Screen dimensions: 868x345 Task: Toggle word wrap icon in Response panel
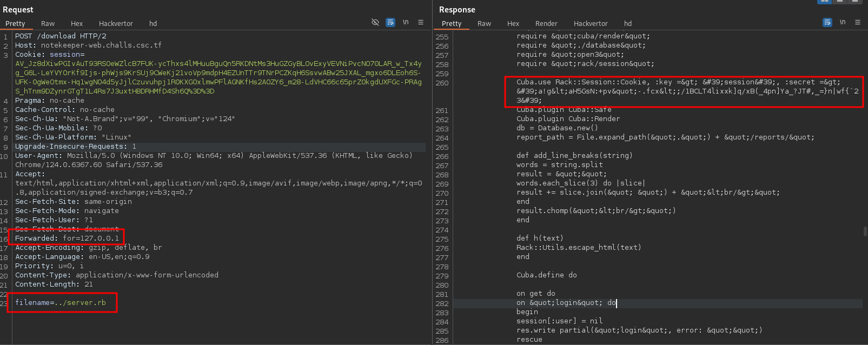[827, 22]
